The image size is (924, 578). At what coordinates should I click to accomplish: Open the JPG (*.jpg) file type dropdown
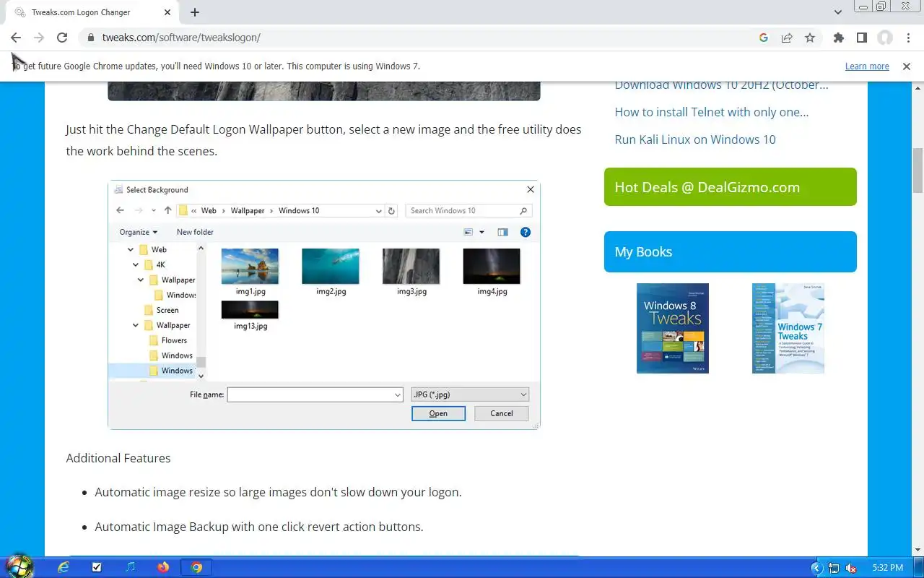click(x=470, y=394)
